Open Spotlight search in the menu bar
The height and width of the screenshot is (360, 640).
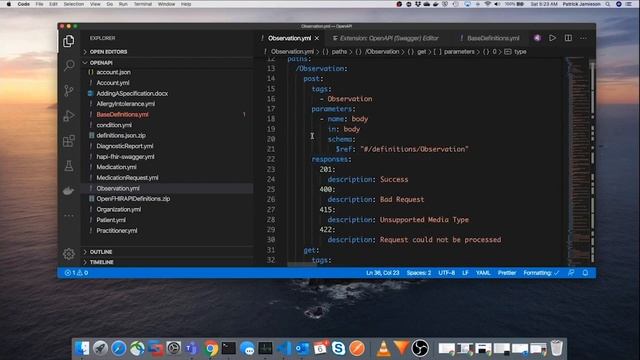[608, 4]
